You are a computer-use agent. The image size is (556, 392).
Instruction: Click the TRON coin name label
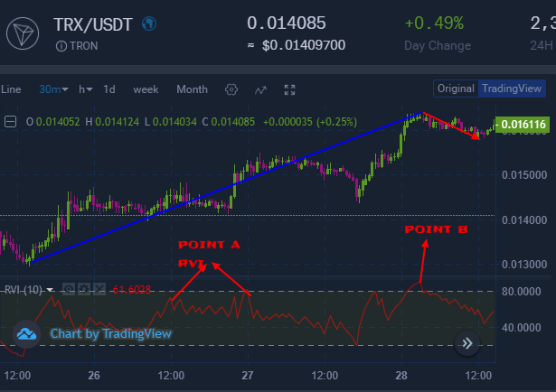point(84,46)
